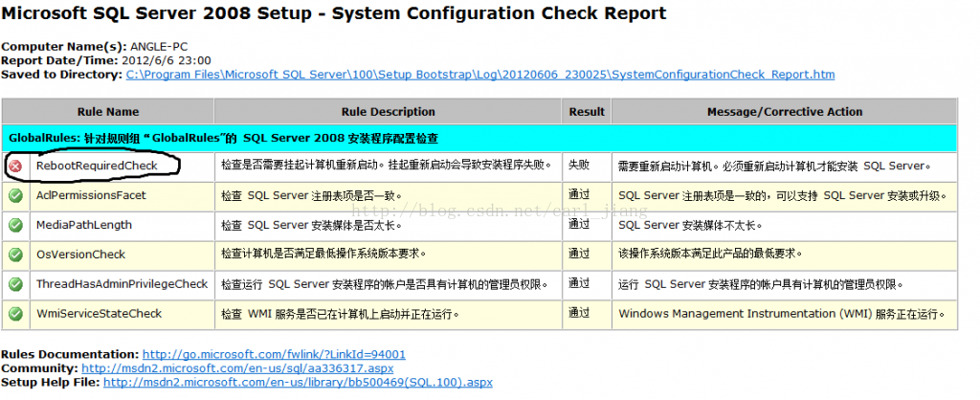Image resolution: width=980 pixels, height=400 pixels.
Task: Click the AclPermissionsFacet rule description text
Action: (312, 195)
